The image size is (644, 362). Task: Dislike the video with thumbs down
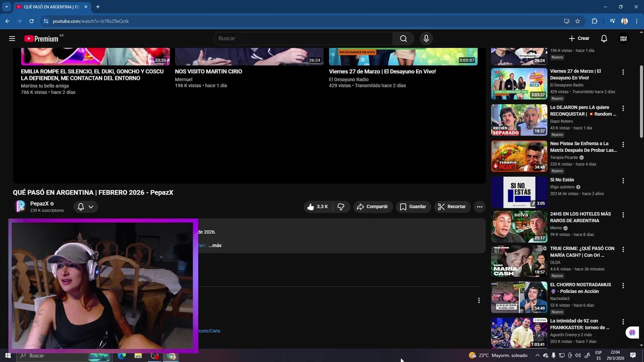tap(341, 207)
